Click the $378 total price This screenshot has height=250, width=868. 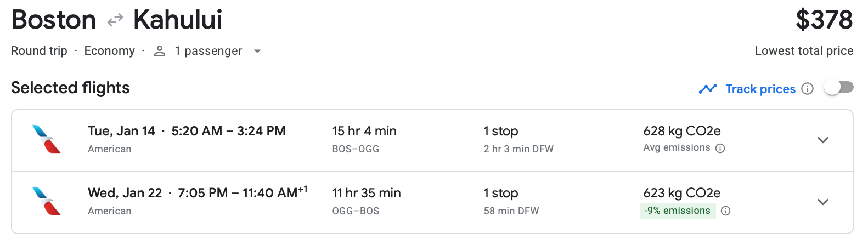[824, 20]
